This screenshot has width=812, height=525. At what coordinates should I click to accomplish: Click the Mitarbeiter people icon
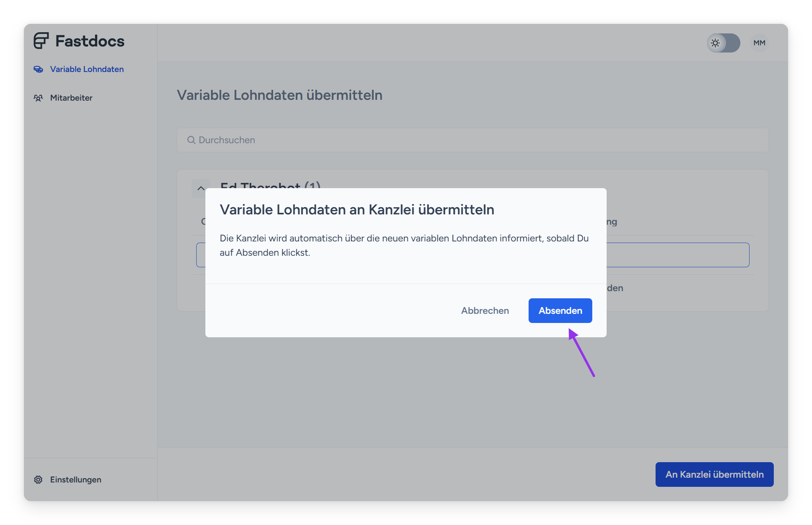tap(38, 98)
